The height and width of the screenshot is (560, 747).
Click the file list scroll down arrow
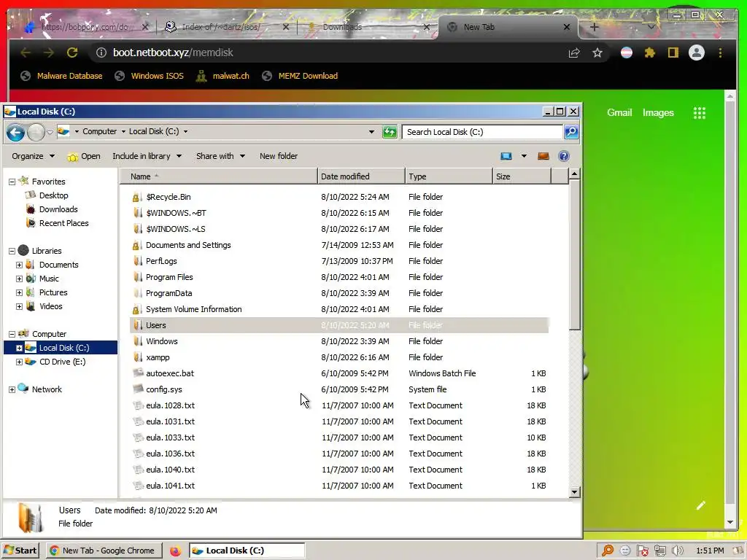(575, 492)
